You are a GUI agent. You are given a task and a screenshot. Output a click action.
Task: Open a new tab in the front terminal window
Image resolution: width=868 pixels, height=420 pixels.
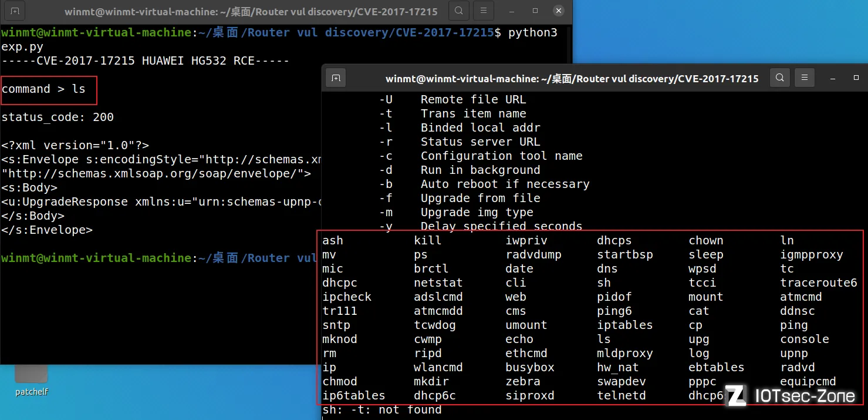click(x=336, y=78)
